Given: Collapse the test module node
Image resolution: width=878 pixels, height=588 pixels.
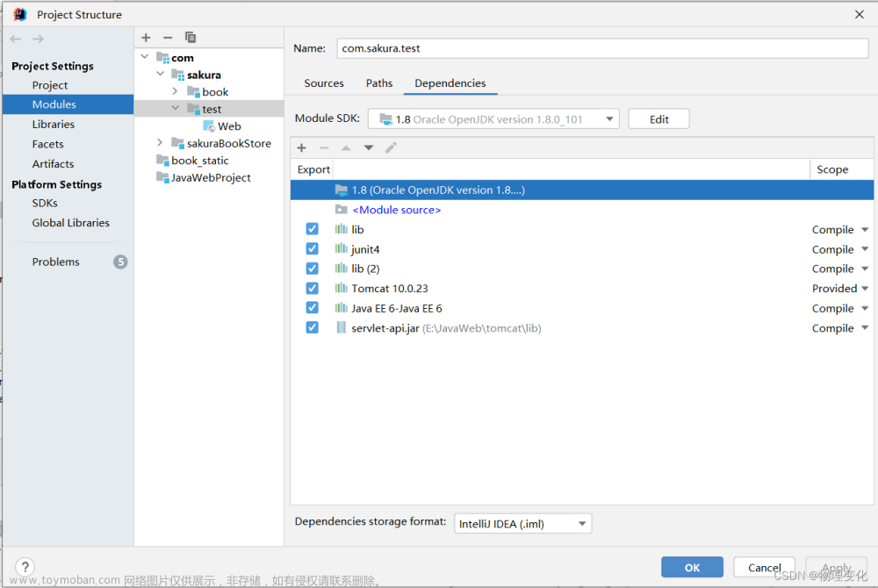Looking at the screenshot, I should pyautogui.click(x=176, y=108).
